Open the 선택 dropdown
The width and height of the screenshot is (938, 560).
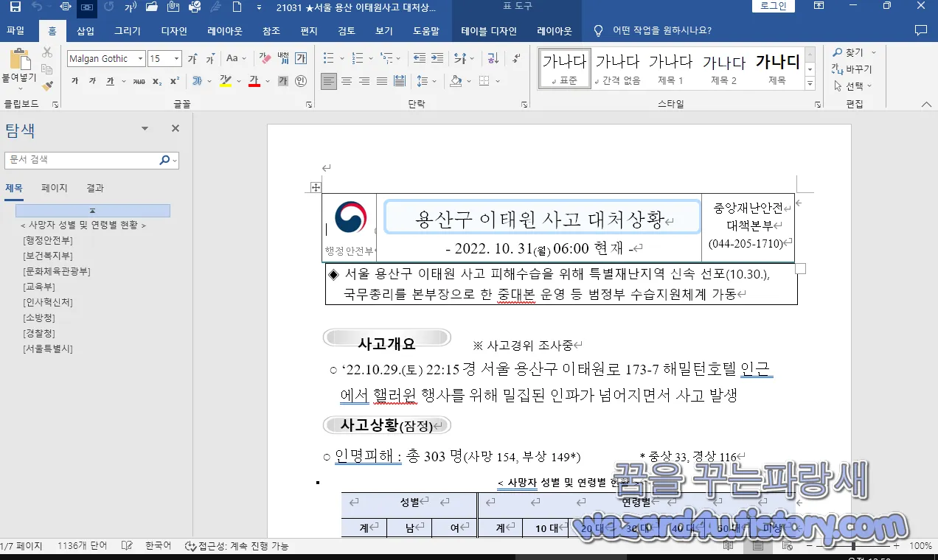click(x=852, y=86)
